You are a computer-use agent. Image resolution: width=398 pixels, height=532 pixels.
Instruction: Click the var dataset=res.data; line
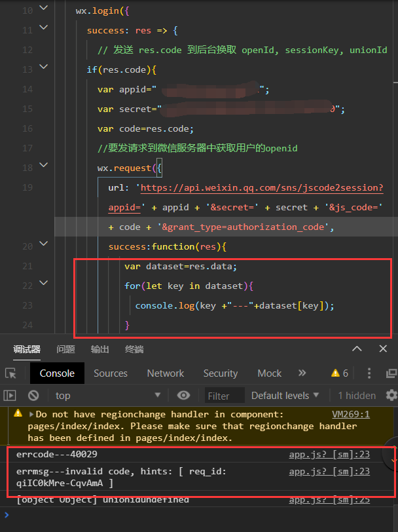coord(181,267)
